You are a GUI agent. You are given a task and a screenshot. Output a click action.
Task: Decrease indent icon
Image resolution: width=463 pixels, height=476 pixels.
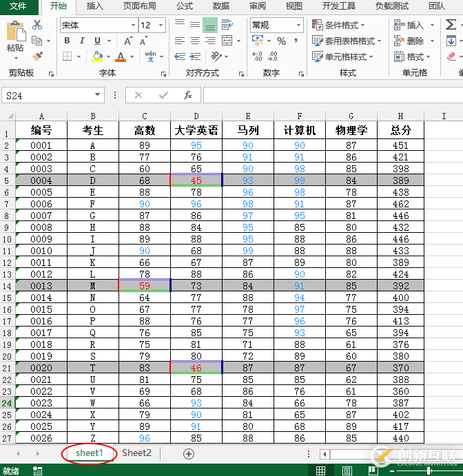tap(180, 56)
